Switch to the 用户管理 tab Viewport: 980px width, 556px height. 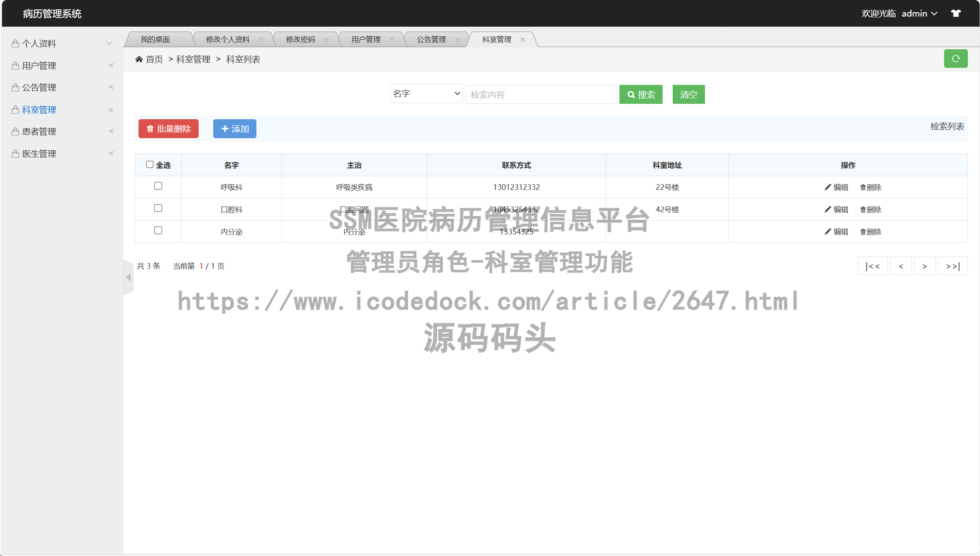point(365,39)
